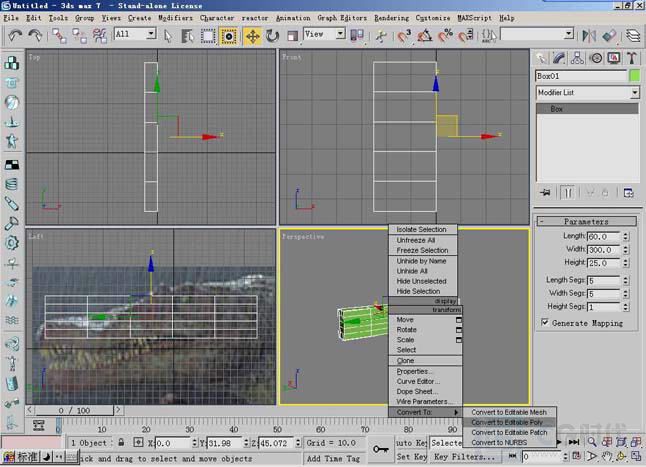Viewport: 646px width, 467px height.
Task: Choose Hide Selection in quad menu
Action: point(423,291)
